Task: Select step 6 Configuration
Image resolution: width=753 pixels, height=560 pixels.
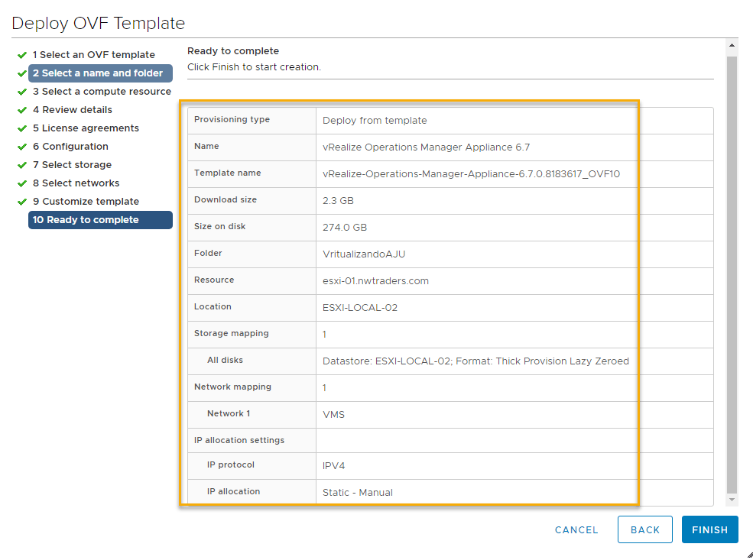Action: point(70,147)
